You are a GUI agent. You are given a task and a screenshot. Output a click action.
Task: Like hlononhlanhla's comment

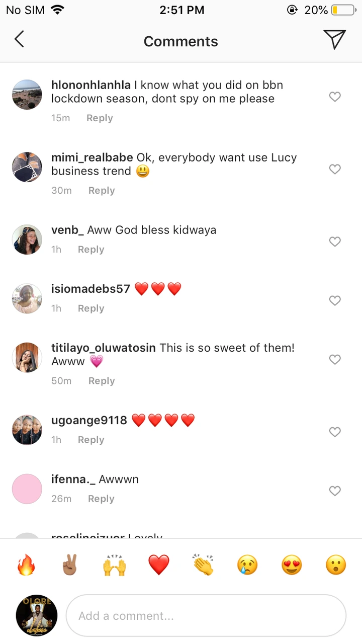(x=335, y=97)
